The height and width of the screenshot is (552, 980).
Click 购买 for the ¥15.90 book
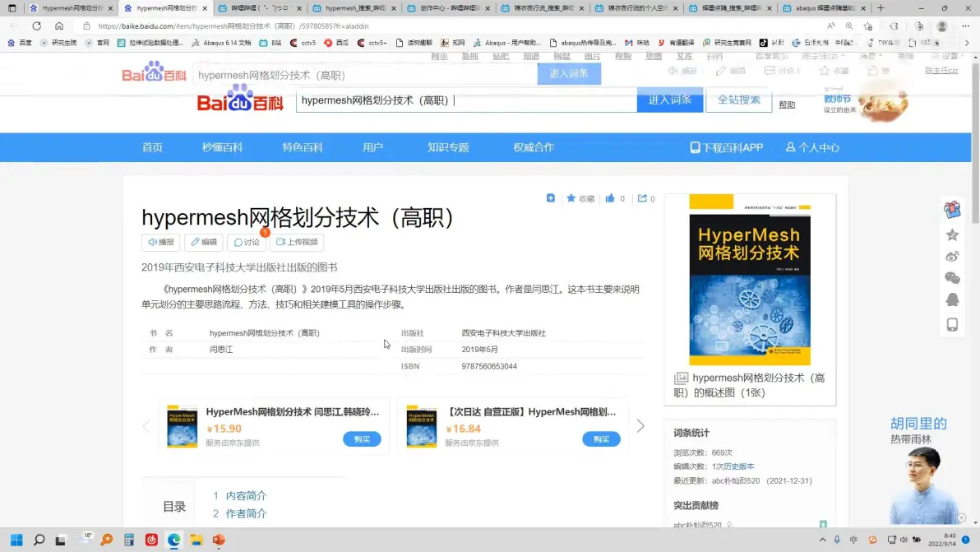coord(362,438)
